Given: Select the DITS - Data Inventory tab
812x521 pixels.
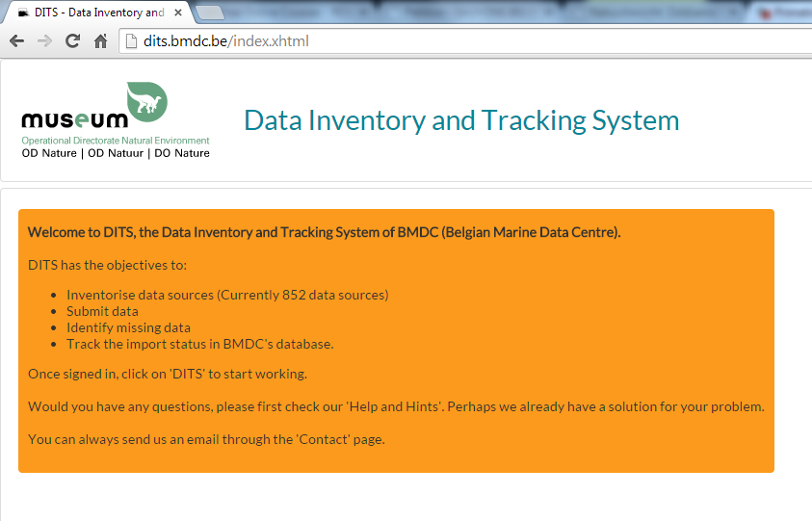Looking at the screenshot, I should (96, 13).
